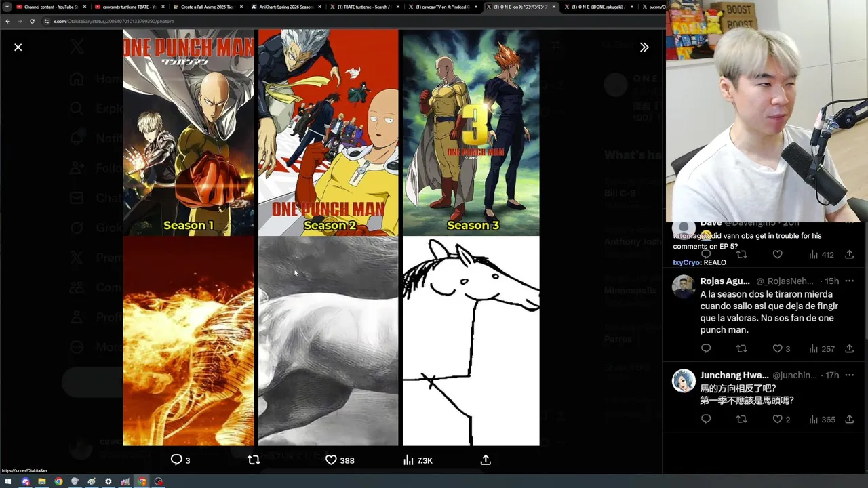Open Google Chrome from the taskbar

58,482
